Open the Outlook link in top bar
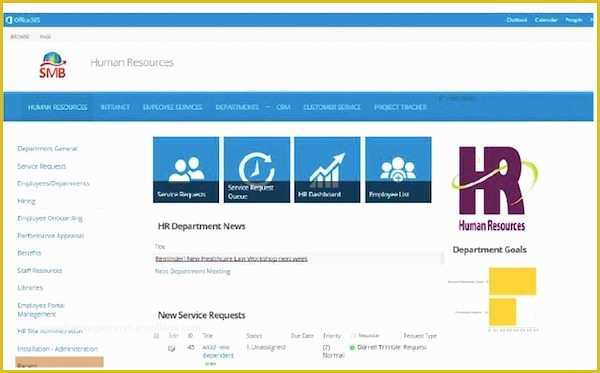This screenshot has width=600, height=373. click(x=517, y=20)
